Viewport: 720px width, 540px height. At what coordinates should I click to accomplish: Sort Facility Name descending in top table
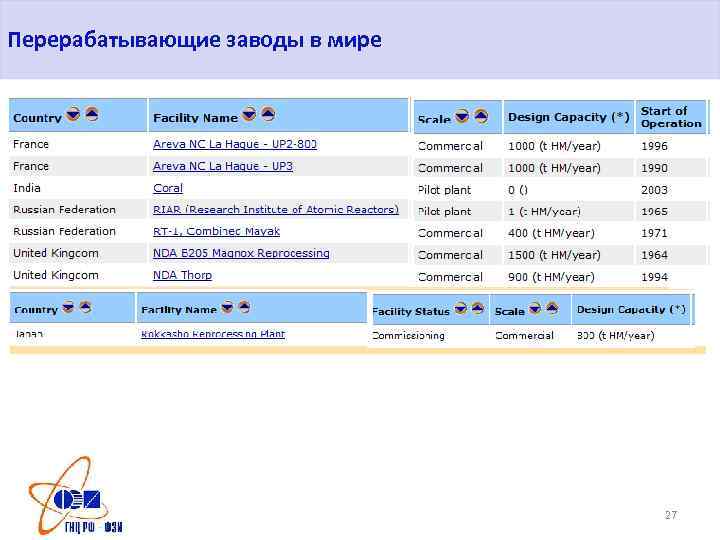point(249,113)
